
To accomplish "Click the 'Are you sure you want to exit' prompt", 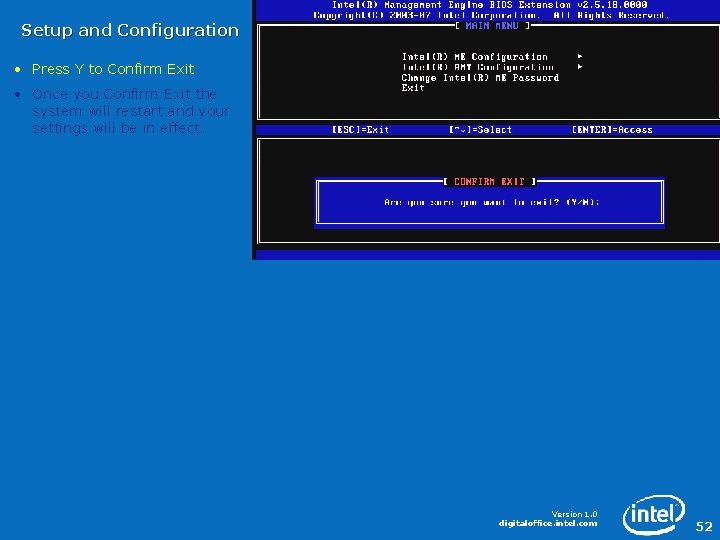I will tap(492, 202).
